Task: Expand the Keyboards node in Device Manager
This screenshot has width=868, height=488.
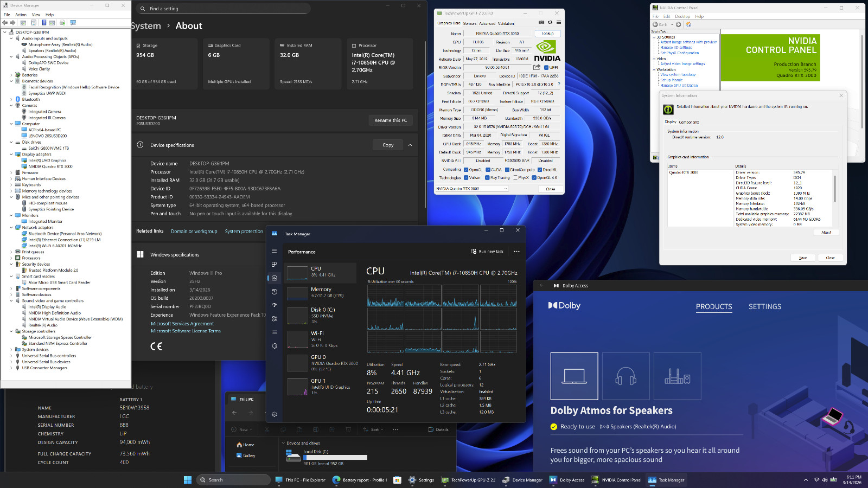Action: point(11,185)
